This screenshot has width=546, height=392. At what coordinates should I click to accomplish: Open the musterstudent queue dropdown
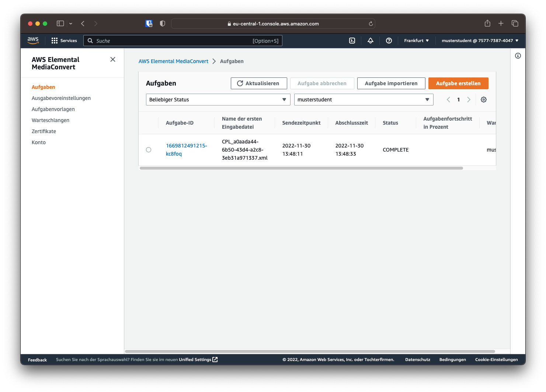[x=364, y=100]
